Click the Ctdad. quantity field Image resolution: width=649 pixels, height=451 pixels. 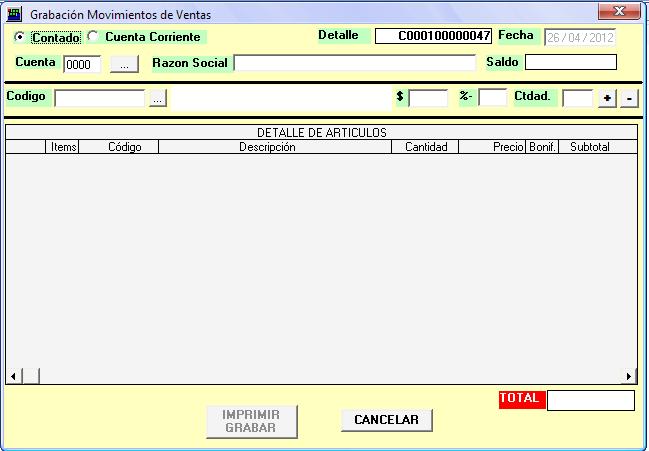coord(577,98)
